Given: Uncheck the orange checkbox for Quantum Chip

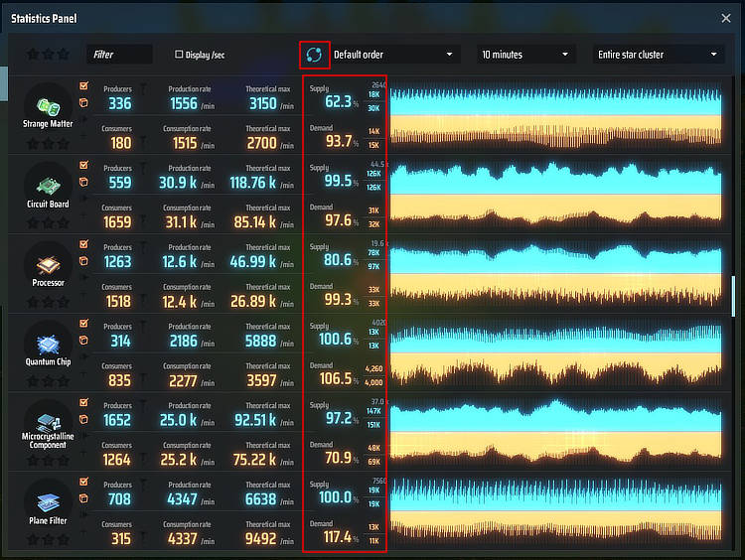Looking at the screenshot, I should coord(84,324).
